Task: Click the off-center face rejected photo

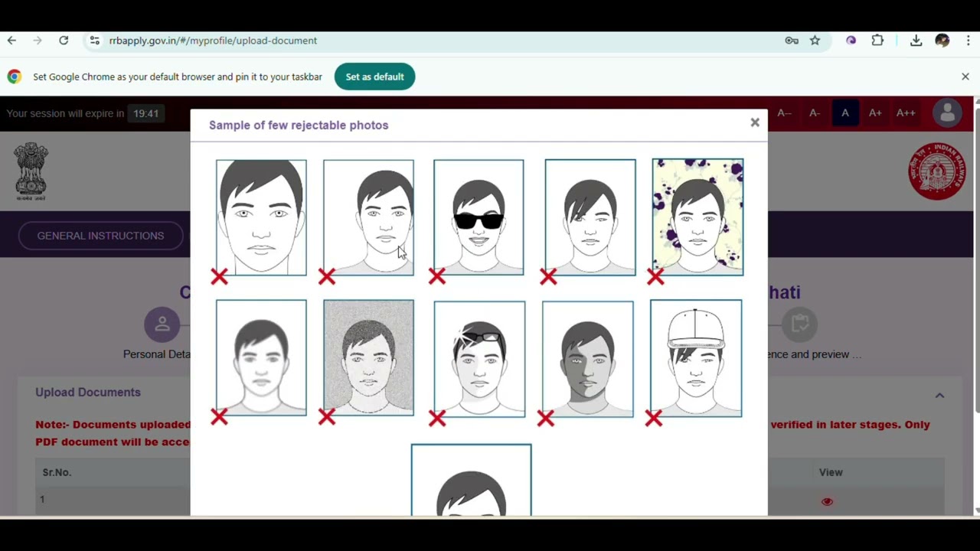Action: tap(368, 217)
